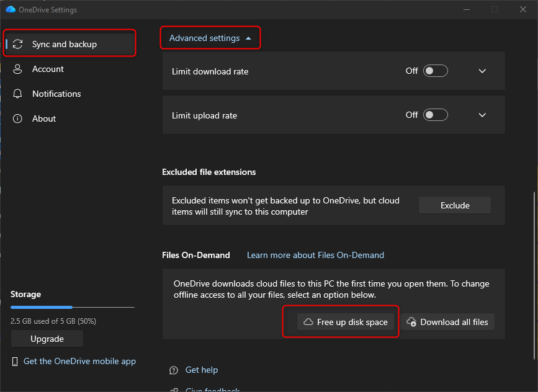
Task: Expand the Limit download rate chevron
Action: click(x=482, y=71)
